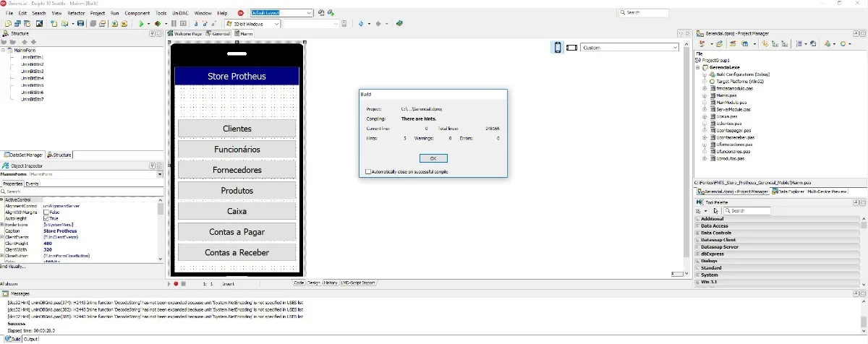
Task: Expand BorderIcons property
Action: coord(2,225)
